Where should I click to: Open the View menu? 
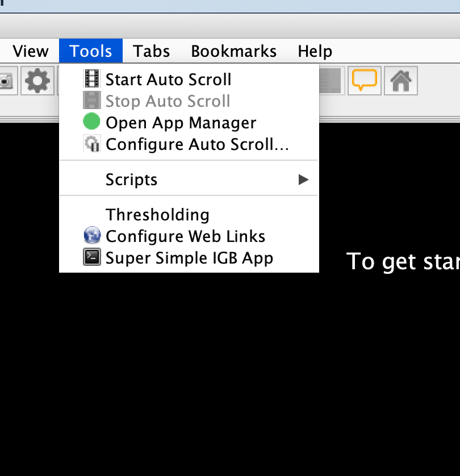(30, 51)
